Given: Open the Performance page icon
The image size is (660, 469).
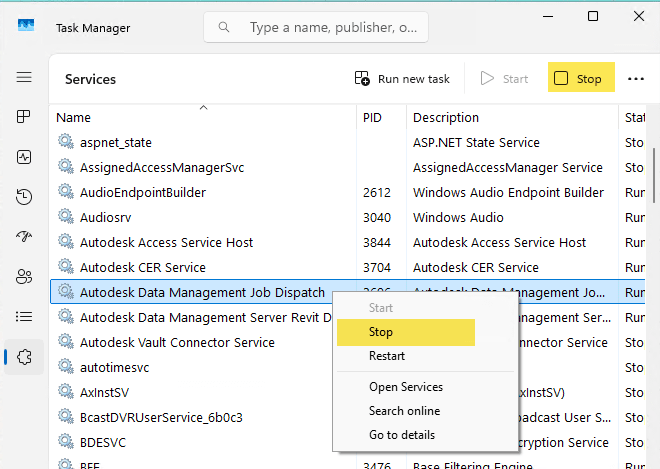Looking at the screenshot, I should [x=24, y=157].
